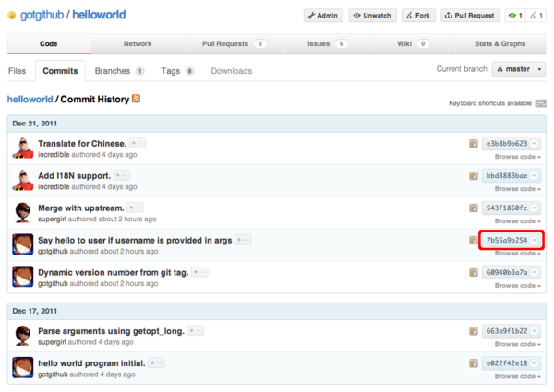
Task: Click Browse code under e022f42e18
Action: [x=517, y=376]
